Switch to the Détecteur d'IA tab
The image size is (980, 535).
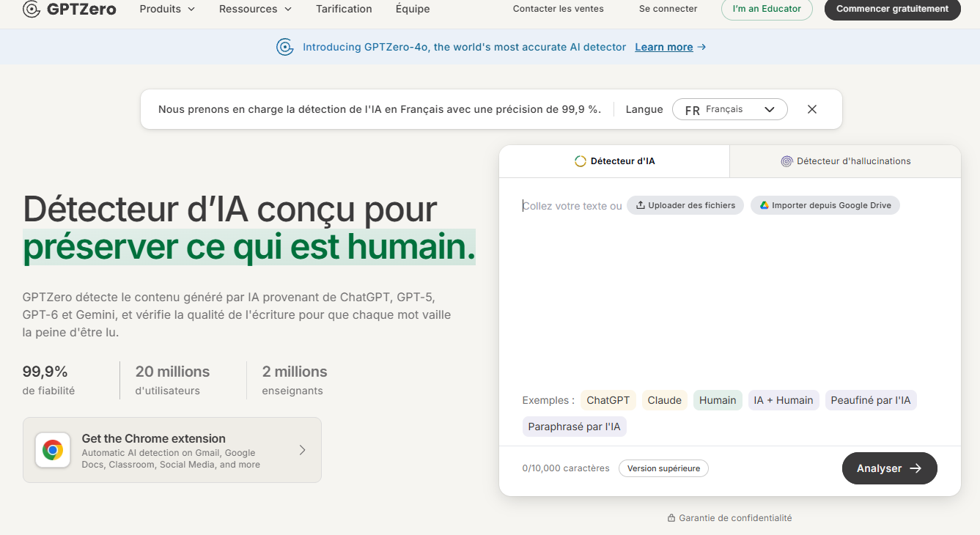(x=614, y=161)
